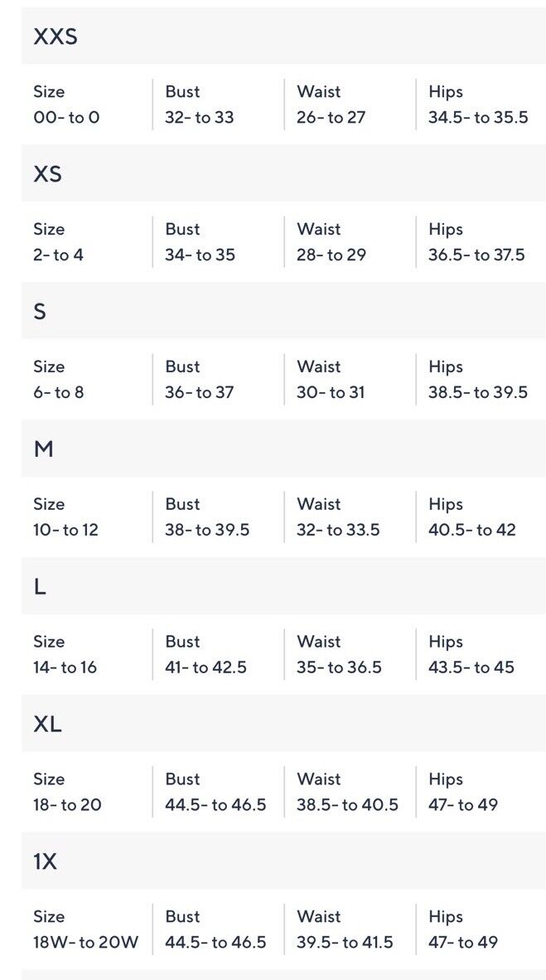546x980 pixels.
Task: Click the 1X size header
Action: [283, 861]
